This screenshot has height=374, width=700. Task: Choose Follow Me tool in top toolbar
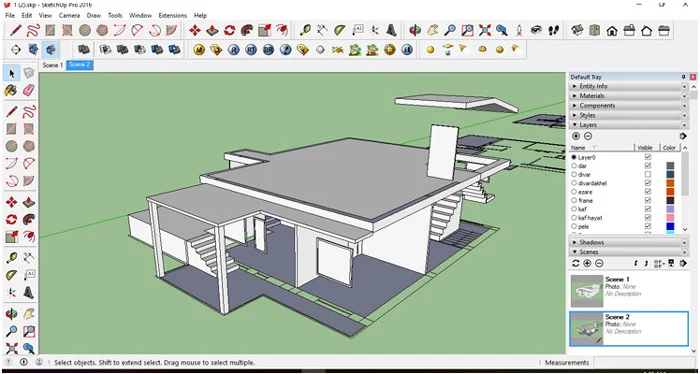(x=247, y=30)
